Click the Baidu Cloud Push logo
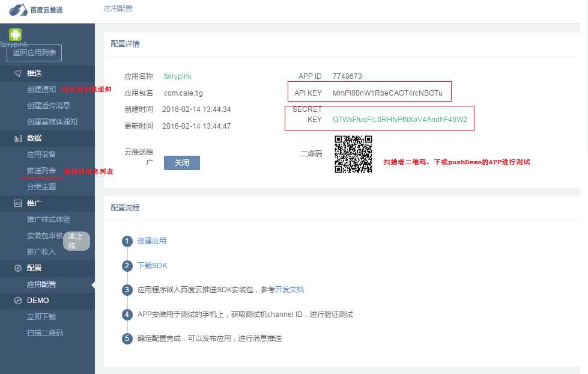The image size is (588, 374). tap(35, 10)
